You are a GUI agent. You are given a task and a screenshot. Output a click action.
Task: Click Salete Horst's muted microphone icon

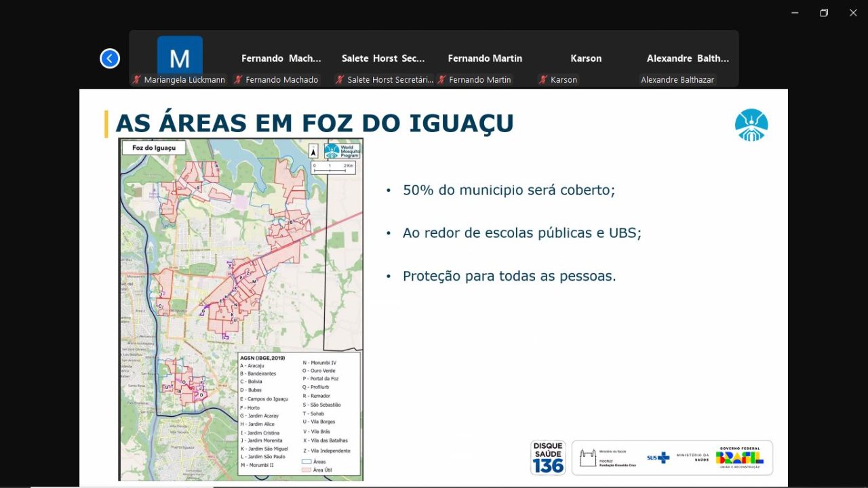pos(340,80)
